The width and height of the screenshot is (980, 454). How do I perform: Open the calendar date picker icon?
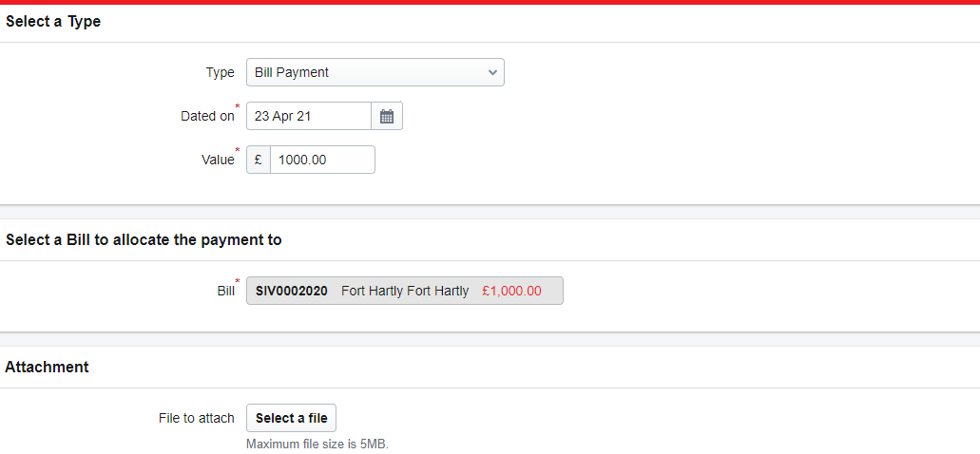tap(387, 116)
